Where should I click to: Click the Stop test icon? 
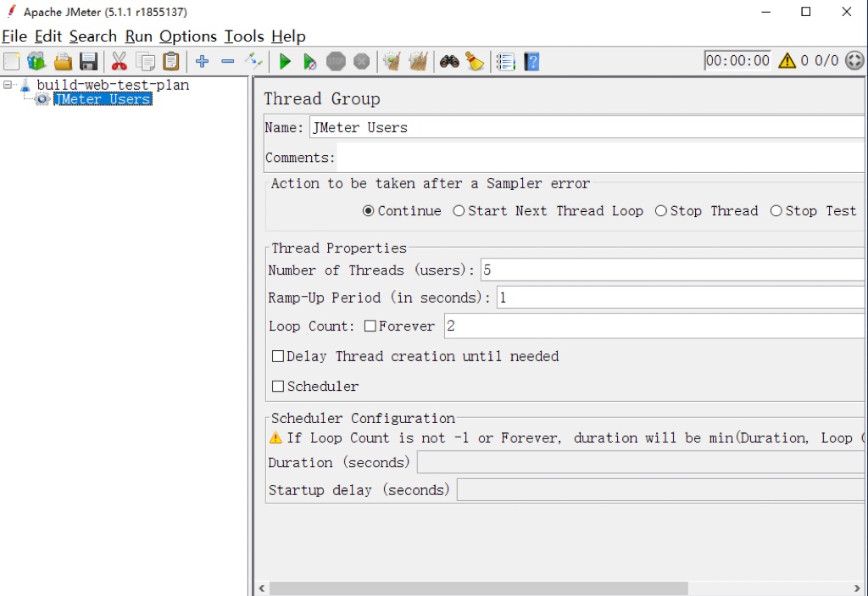[336, 61]
